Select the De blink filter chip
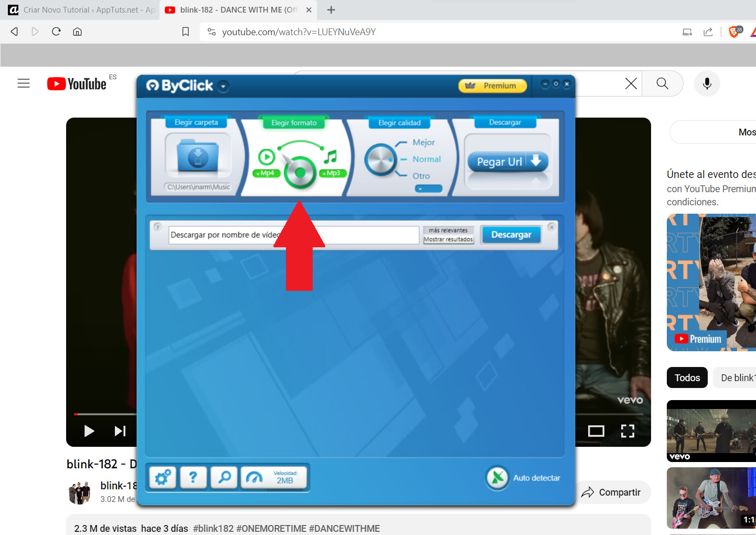The height and width of the screenshot is (535, 756). coord(735,377)
